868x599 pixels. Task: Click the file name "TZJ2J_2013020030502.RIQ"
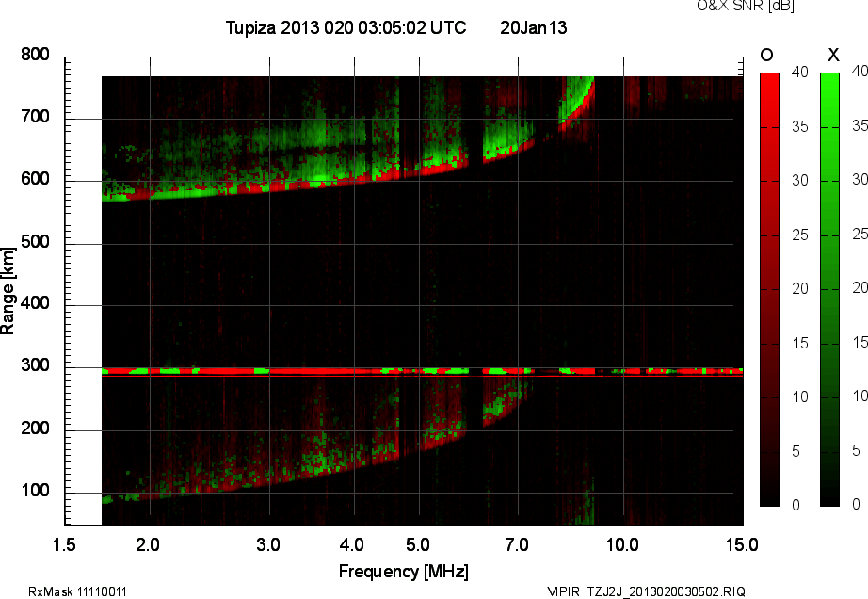tap(666, 591)
